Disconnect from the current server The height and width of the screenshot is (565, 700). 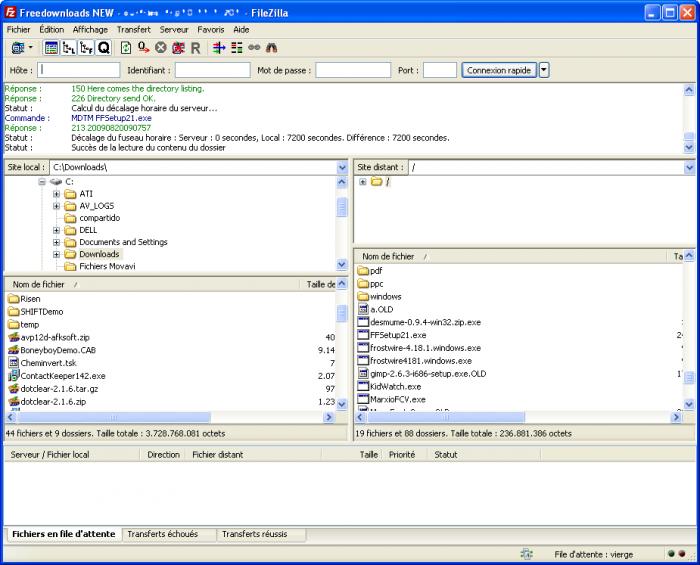[178, 48]
